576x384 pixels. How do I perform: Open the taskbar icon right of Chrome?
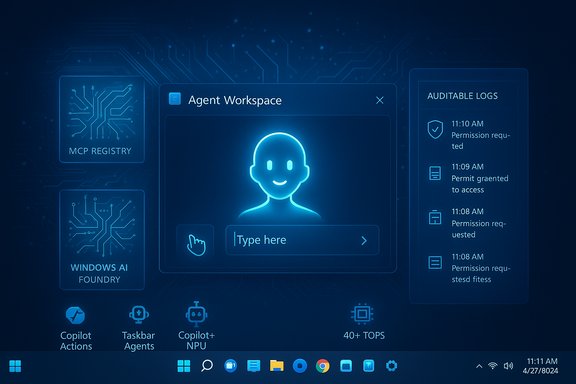(346, 366)
